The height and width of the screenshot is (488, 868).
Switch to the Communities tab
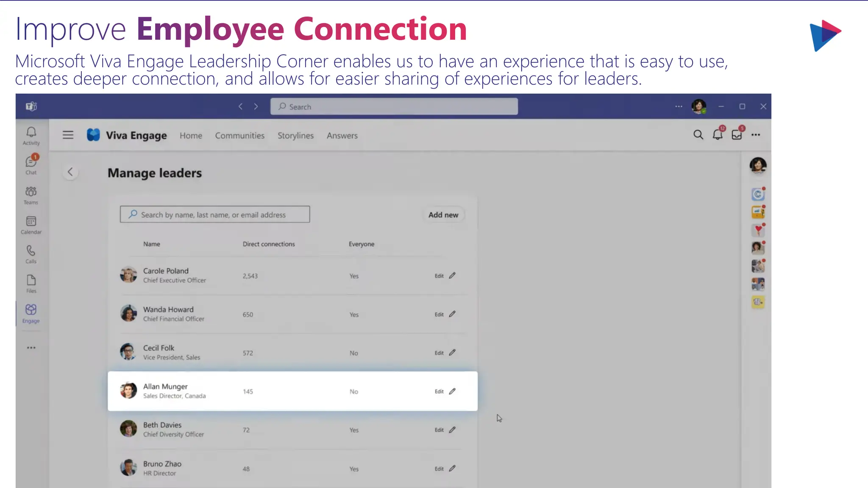(x=239, y=136)
